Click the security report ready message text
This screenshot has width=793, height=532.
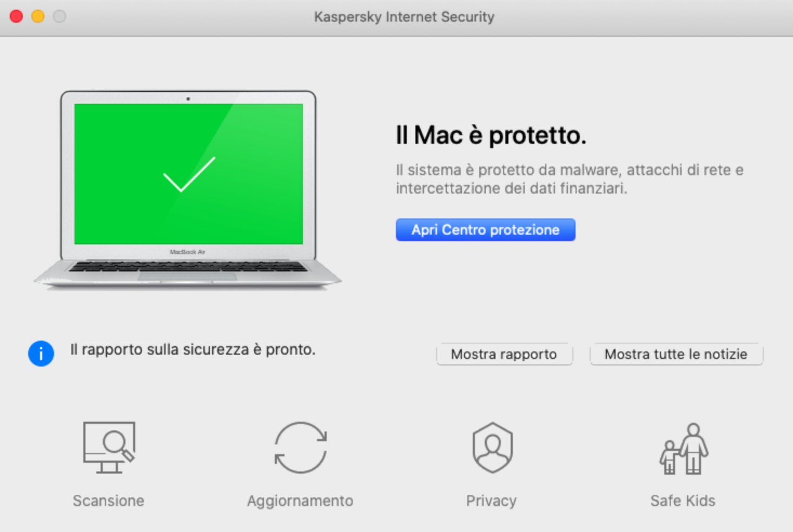coord(193,349)
